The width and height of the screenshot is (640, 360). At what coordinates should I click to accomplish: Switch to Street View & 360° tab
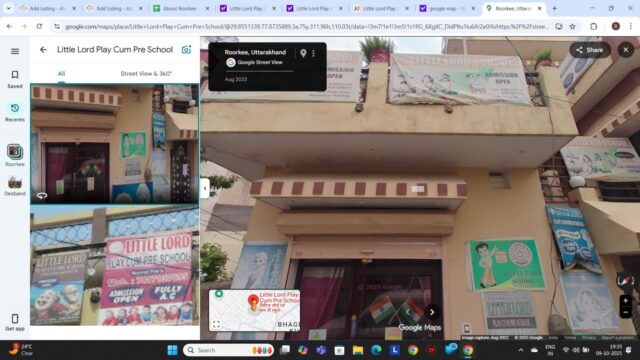tap(146, 73)
